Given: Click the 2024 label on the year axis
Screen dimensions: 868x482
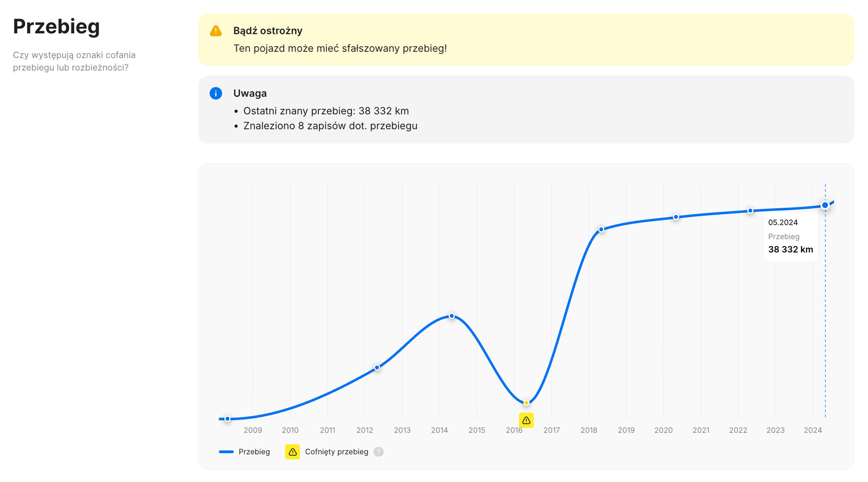Looking at the screenshot, I should [812, 430].
